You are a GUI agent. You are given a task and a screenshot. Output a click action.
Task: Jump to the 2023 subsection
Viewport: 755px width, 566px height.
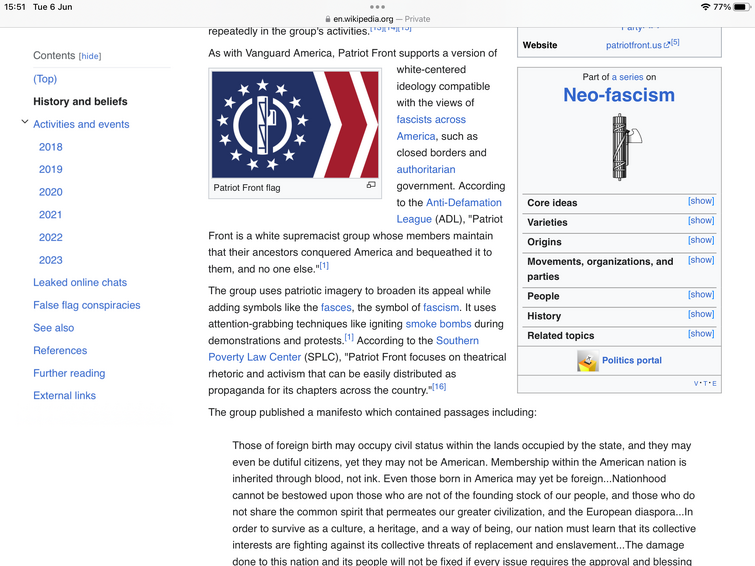[51, 260]
